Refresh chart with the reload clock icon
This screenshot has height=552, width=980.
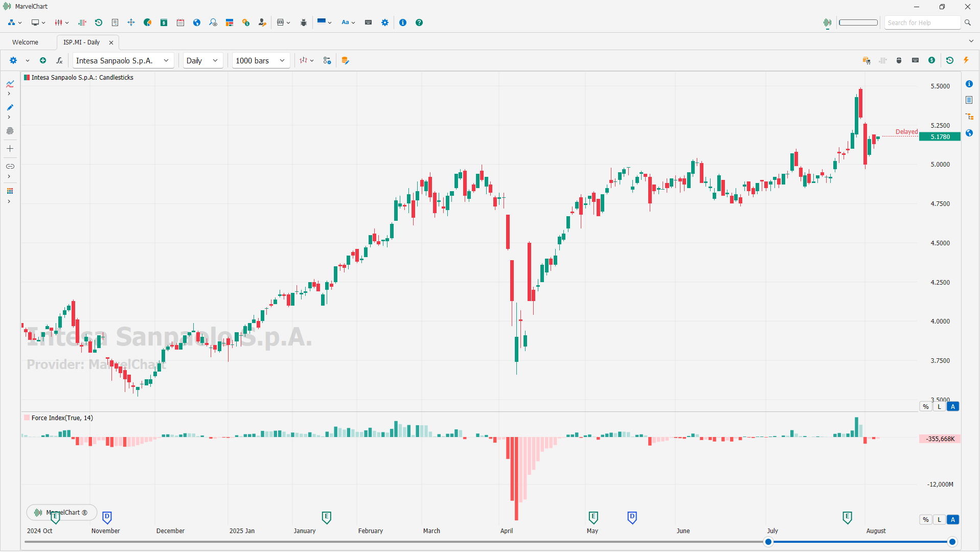click(950, 60)
